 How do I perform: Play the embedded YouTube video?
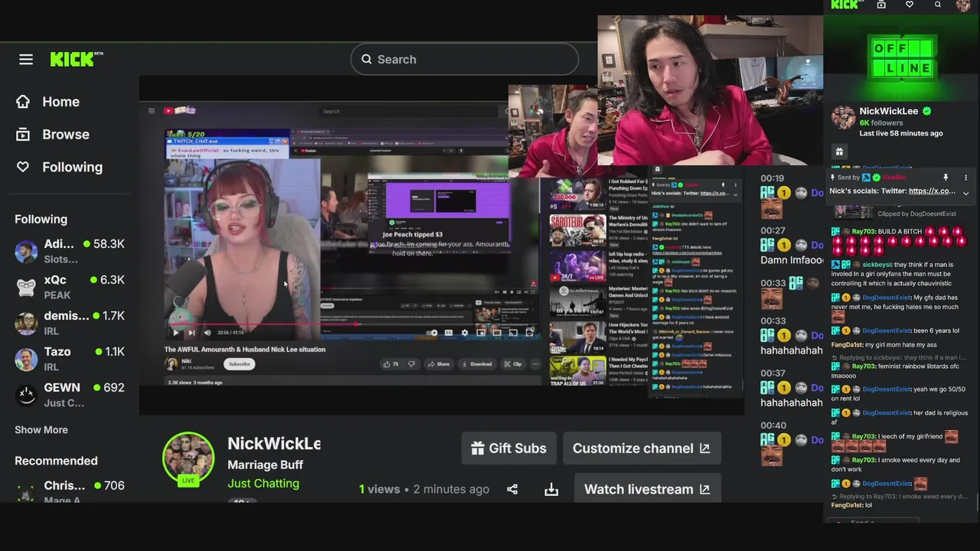pos(175,332)
